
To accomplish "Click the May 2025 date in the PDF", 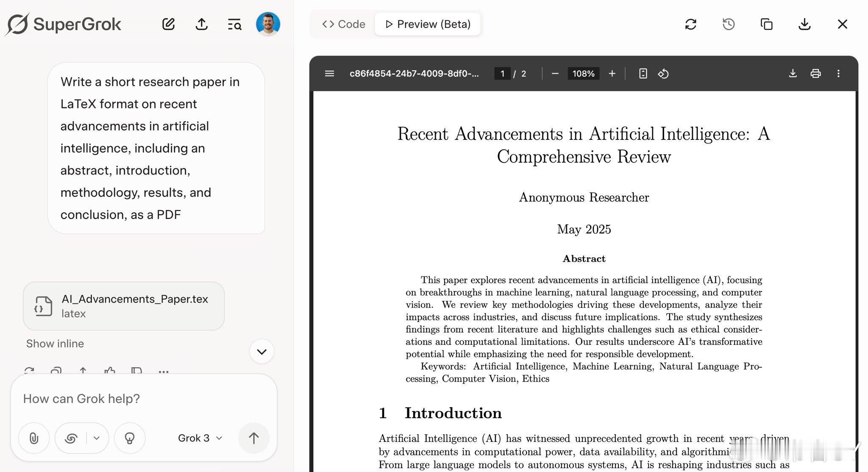I will tap(584, 229).
